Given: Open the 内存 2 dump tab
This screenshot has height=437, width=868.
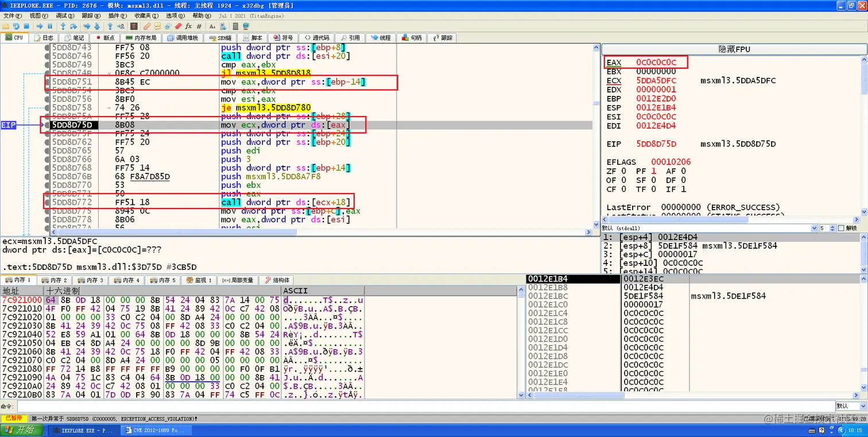Looking at the screenshot, I should click(56, 280).
